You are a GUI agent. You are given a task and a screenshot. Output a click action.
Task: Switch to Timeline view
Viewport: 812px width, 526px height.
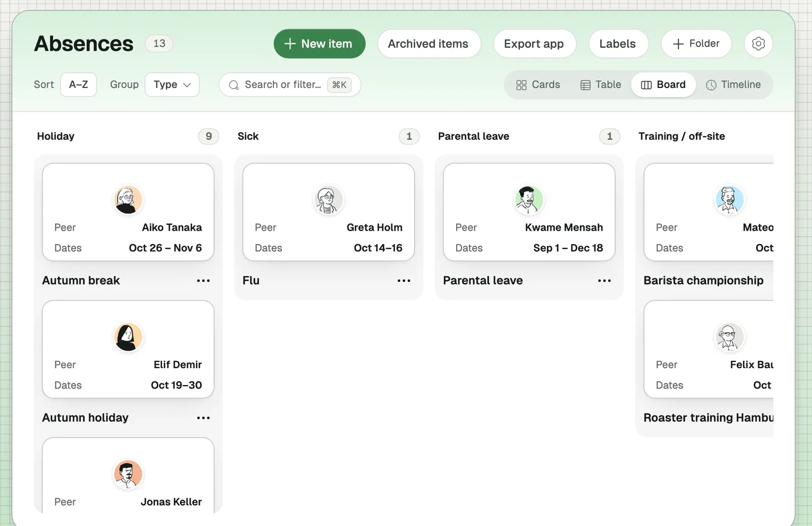(x=734, y=85)
